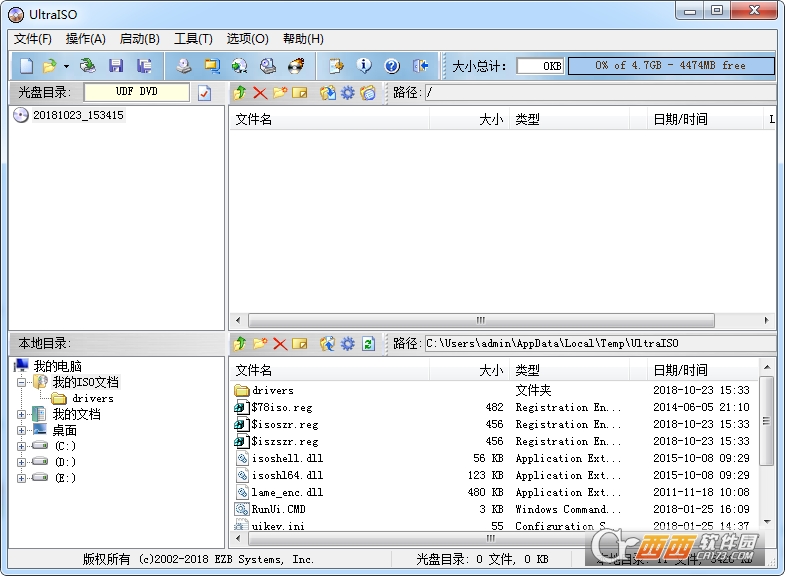Click the Compress ISO icon

click(x=212, y=66)
